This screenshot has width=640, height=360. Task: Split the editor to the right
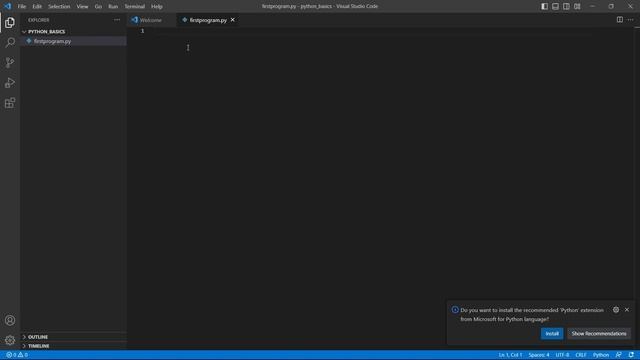point(620,20)
